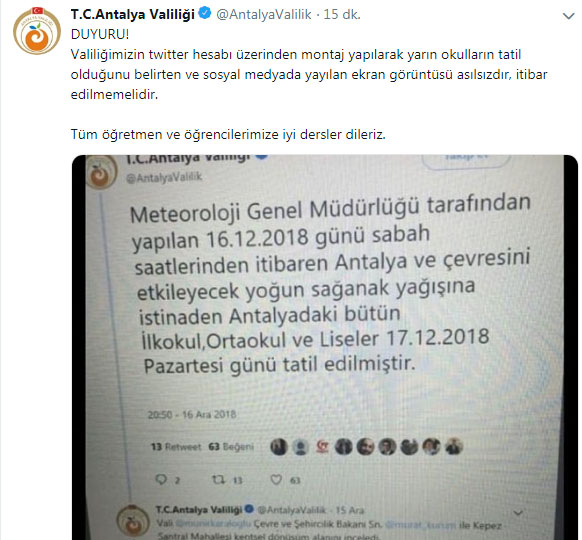The image size is (582, 540).
Task: Click the @AntalyaValilik handle in the header
Action: [264, 14]
